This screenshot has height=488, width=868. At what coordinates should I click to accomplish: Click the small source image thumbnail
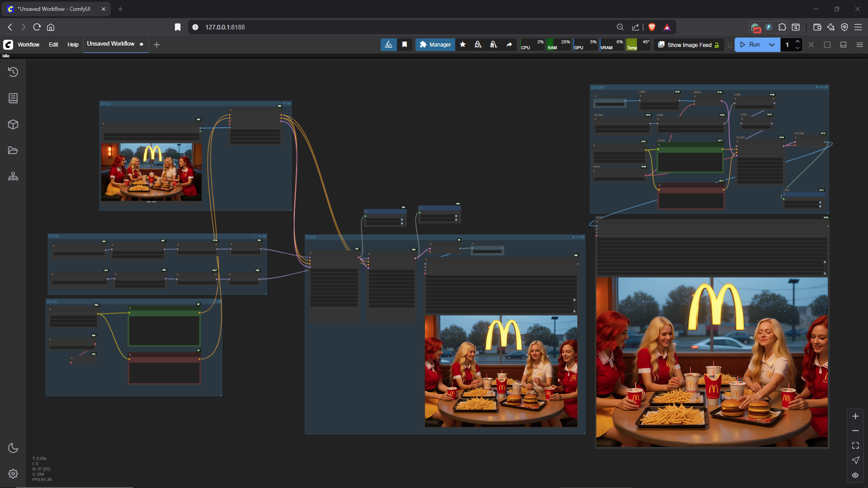[x=151, y=172]
